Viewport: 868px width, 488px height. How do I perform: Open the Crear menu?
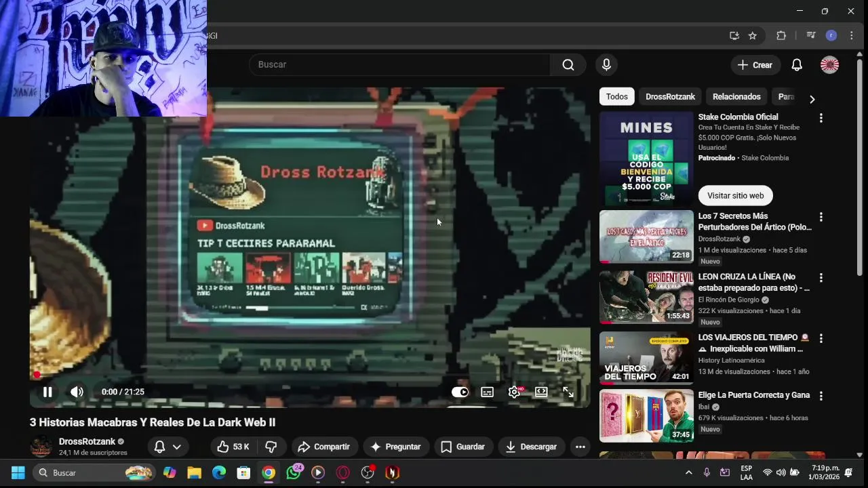click(x=755, y=65)
